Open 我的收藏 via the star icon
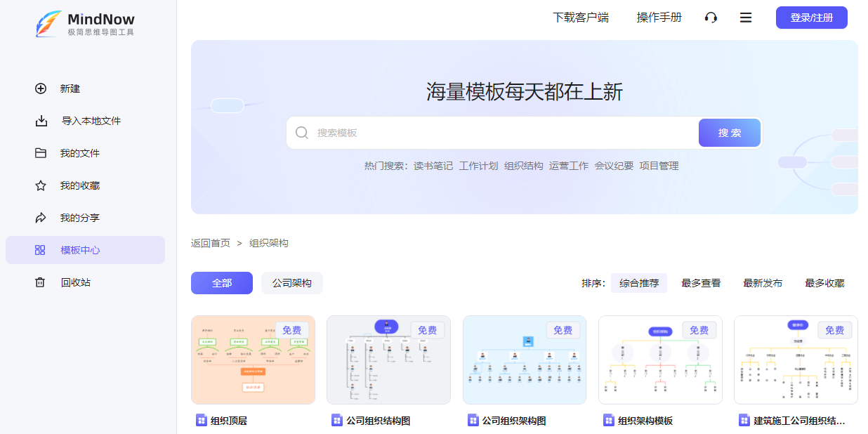The height and width of the screenshot is (434, 868). pyautogui.click(x=40, y=185)
